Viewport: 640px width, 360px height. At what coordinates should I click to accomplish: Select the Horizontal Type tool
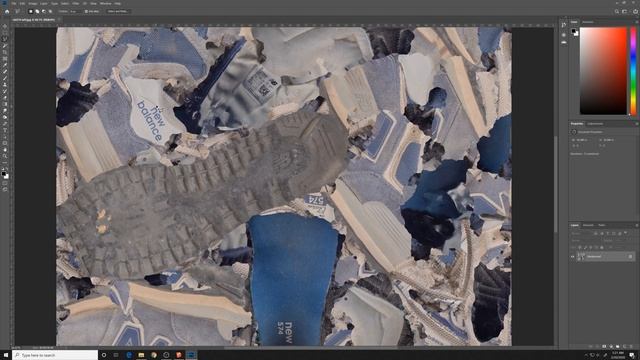pyautogui.click(x=5, y=130)
